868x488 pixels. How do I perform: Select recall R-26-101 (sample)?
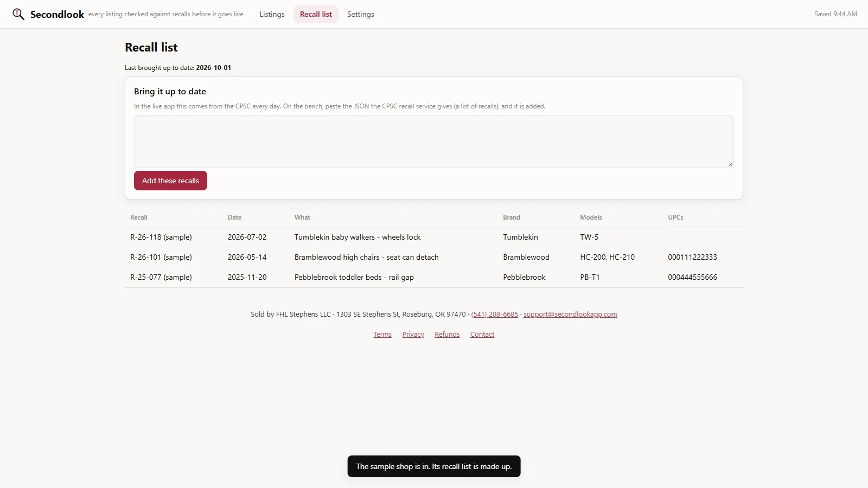click(161, 257)
